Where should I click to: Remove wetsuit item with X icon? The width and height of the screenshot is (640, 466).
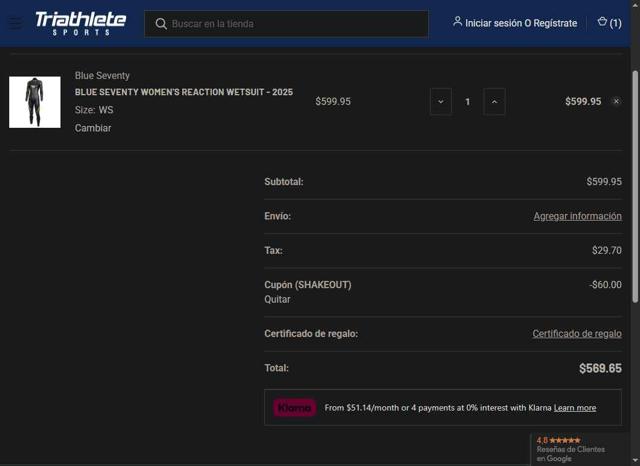[x=616, y=101]
